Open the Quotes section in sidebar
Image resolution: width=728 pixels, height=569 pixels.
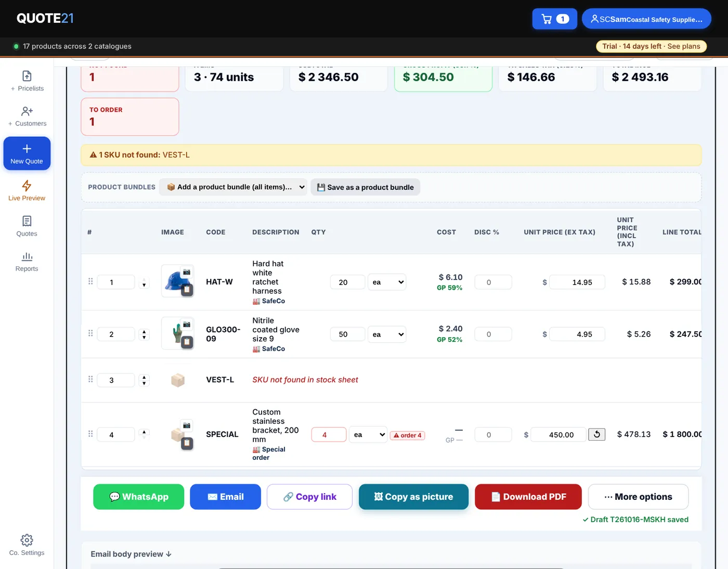(27, 226)
